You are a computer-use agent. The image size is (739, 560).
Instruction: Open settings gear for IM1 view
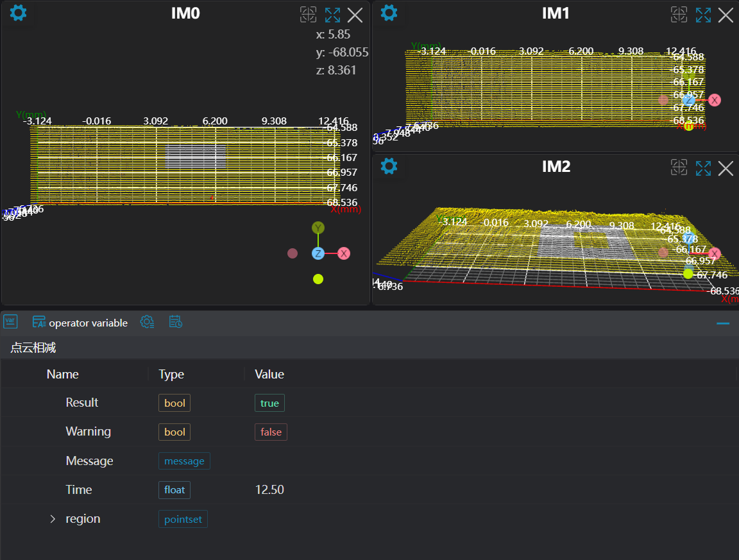389,13
